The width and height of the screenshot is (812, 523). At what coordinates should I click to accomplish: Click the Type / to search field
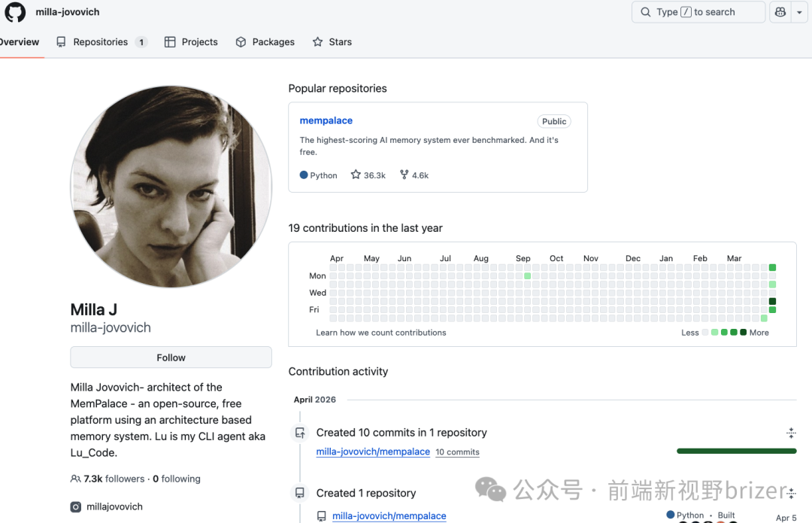pos(698,12)
